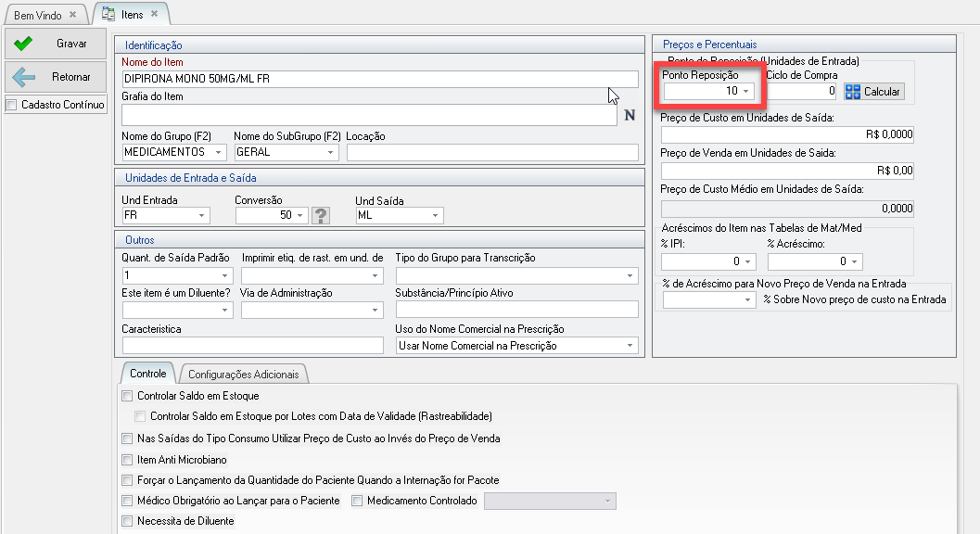This screenshot has width=980, height=534.
Task: Enable the Medicamento Controlado checkbox
Action: 358,501
